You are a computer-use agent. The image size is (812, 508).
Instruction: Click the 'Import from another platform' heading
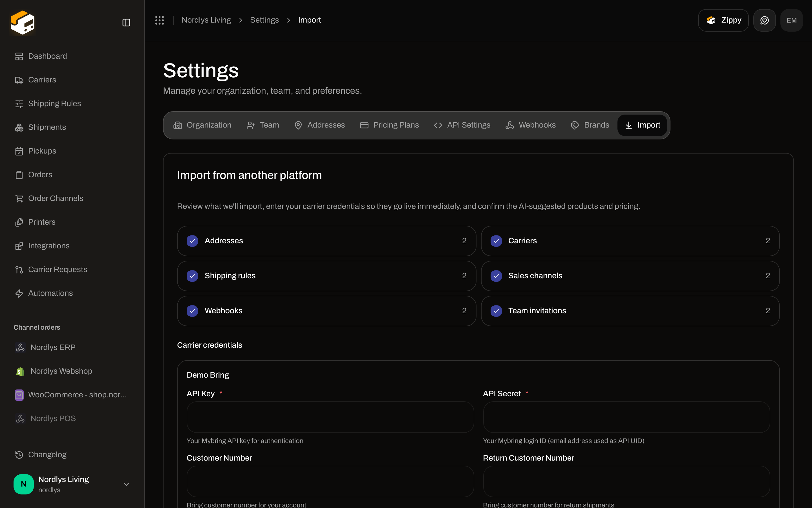point(249,175)
